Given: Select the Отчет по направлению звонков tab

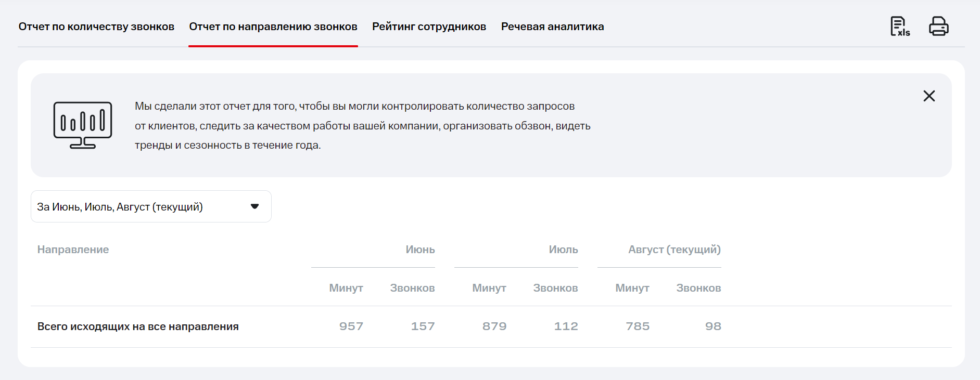Looking at the screenshot, I should coord(273,27).
